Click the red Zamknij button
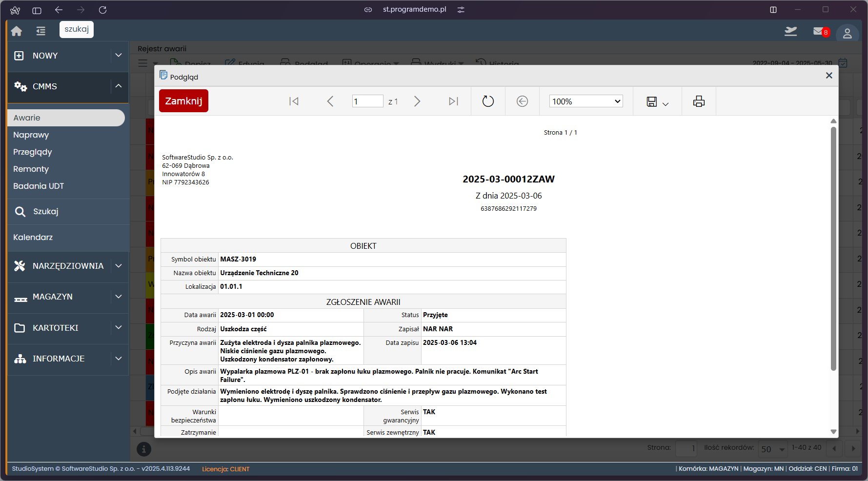 coord(183,101)
